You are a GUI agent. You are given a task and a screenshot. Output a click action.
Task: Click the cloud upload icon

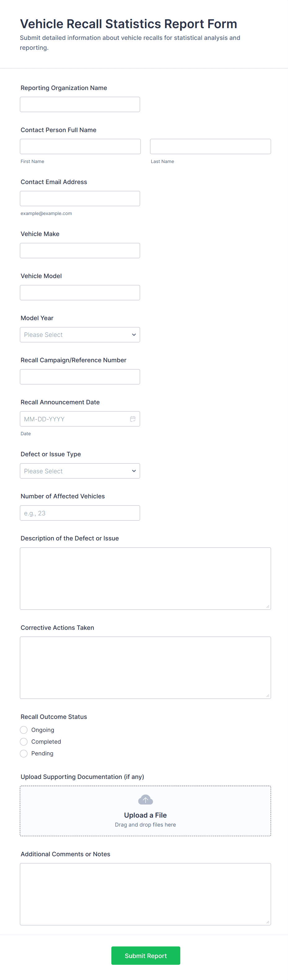click(145, 800)
